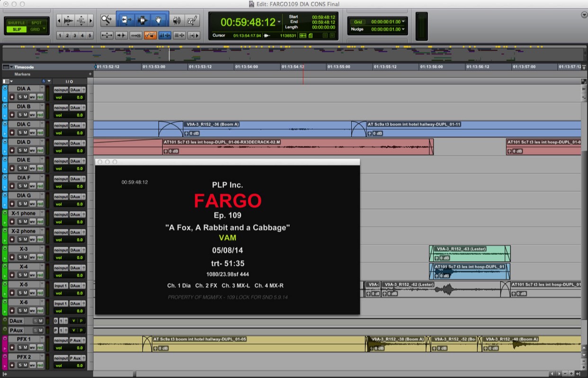This screenshot has height=378, width=588.
Task: Solo the PFX 2 track
Action: pos(20,365)
